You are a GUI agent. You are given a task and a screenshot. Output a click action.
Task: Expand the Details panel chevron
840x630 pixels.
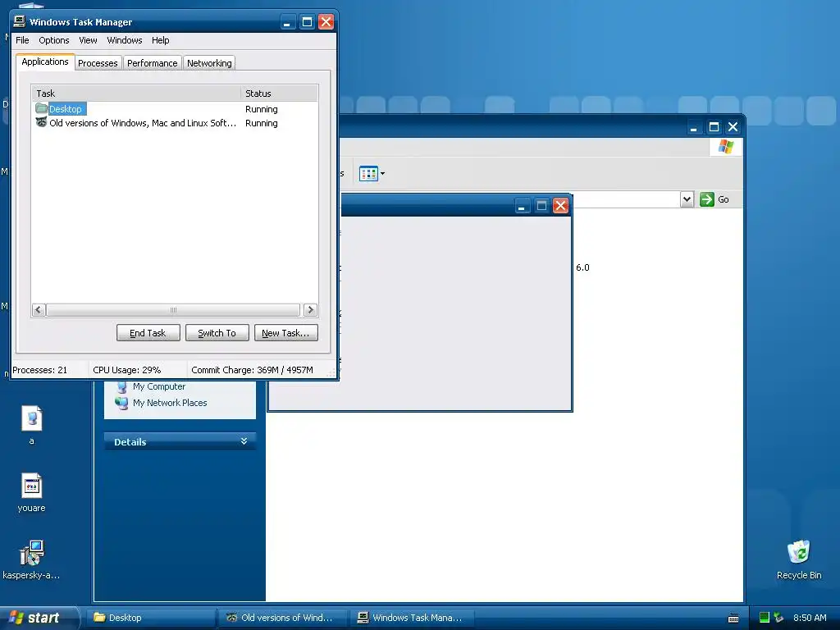click(x=244, y=441)
